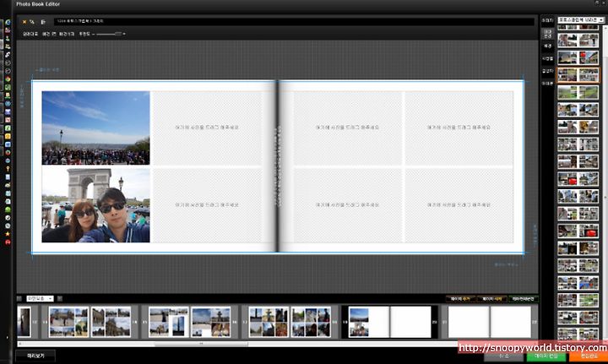Screen dimensions: 608x364
Task: Open the blank spread thumbnail for pages 21-22
Action: click(x=490, y=322)
